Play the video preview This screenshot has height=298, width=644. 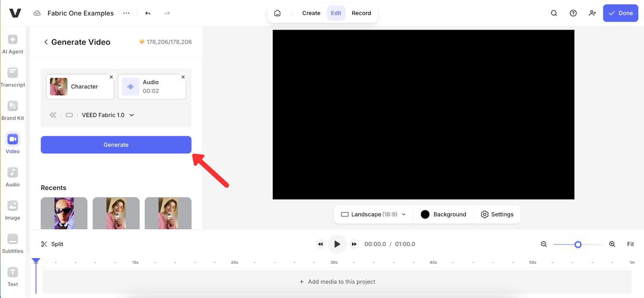337,244
